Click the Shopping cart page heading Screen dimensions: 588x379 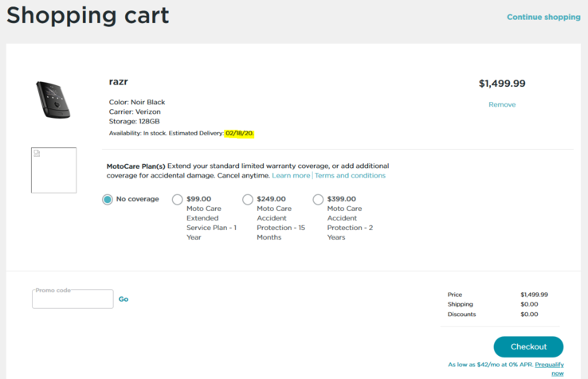pos(88,15)
